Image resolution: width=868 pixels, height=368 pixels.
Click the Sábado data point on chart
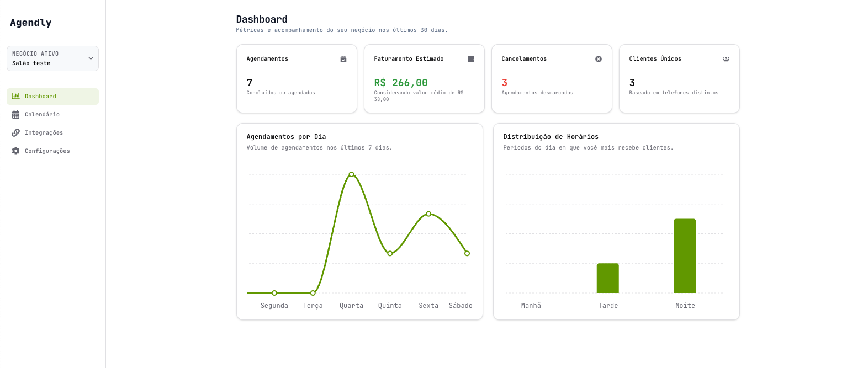point(467,253)
